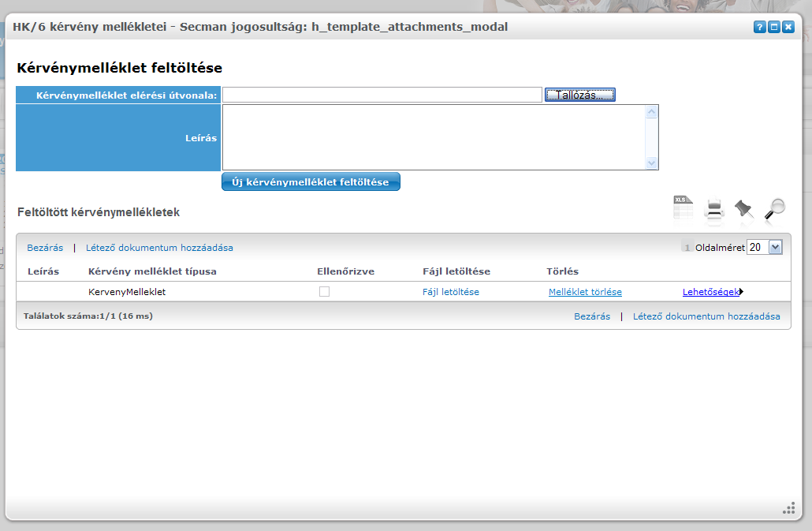812x531 pixels.
Task: Open search with the magnifier icon
Action: [775, 209]
